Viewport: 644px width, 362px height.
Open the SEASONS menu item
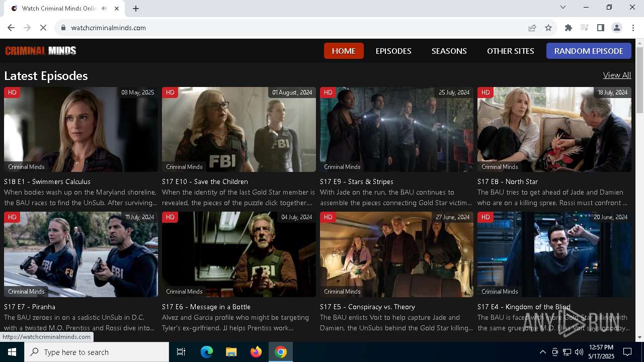[x=449, y=51]
